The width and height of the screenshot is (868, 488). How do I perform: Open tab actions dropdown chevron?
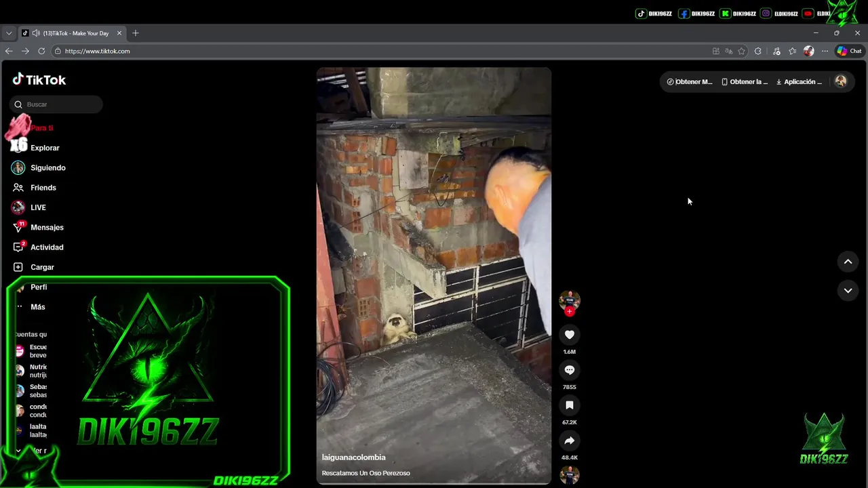coord(9,33)
